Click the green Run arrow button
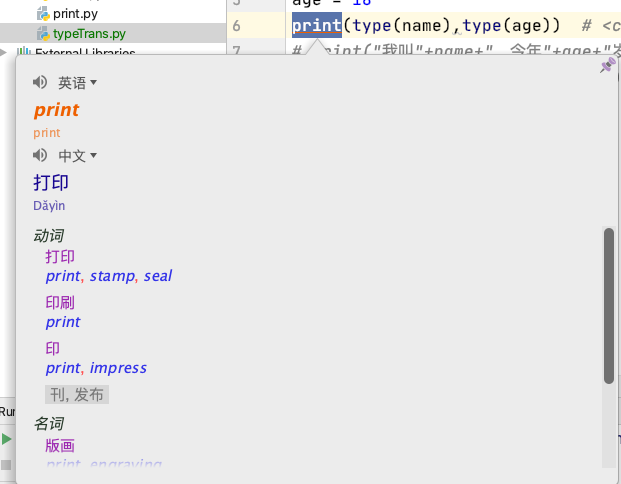Viewport: 621px width, 484px height. 6,439
